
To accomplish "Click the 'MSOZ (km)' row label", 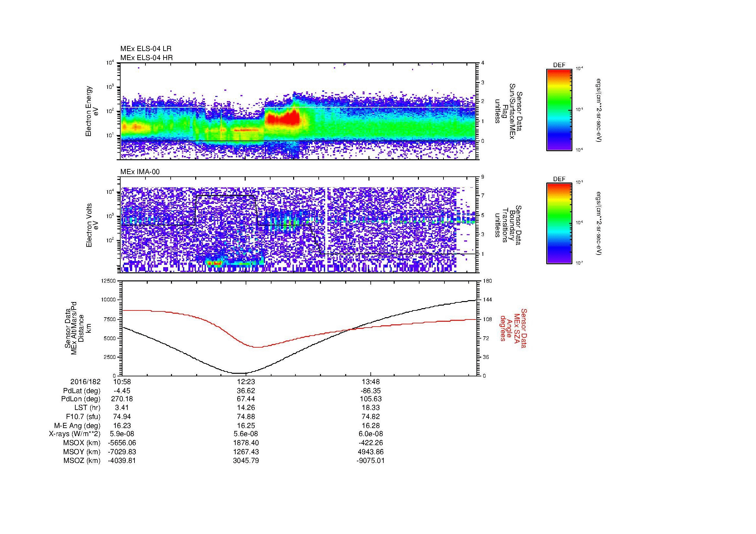I will (82, 461).
